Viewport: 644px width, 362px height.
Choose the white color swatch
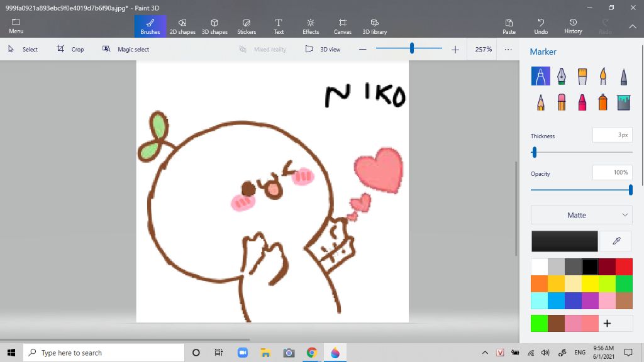pyautogui.click(x=539, y=266)
